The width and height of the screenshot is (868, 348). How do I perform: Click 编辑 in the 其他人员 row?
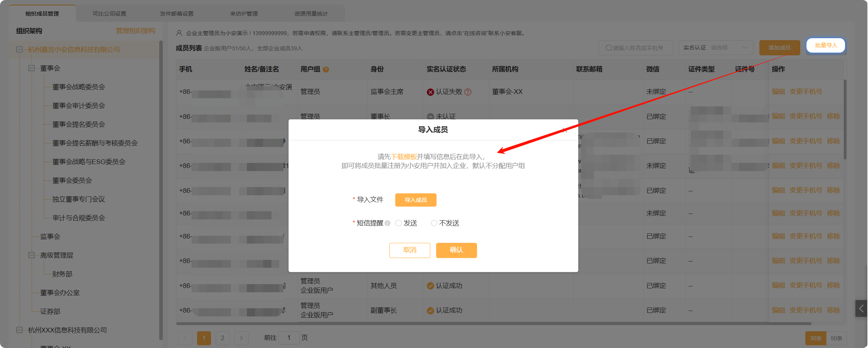778,286
